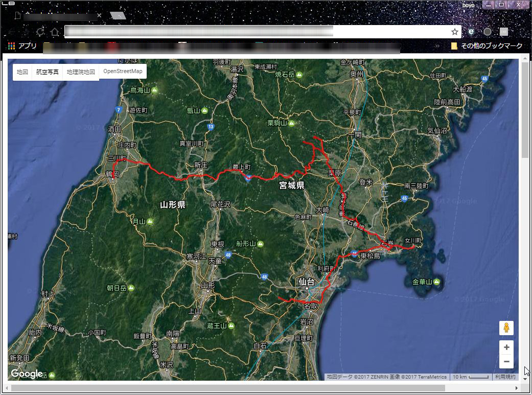Click the Google logo on map
This screenshot has height=395, width=532.
tap(27, 373)
